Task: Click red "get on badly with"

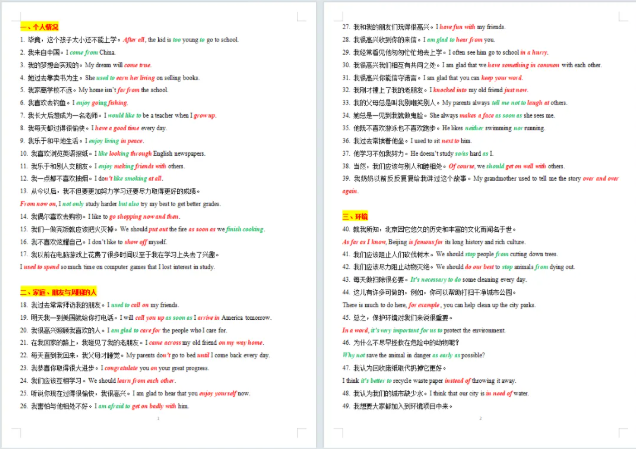Action: point(154,406)
